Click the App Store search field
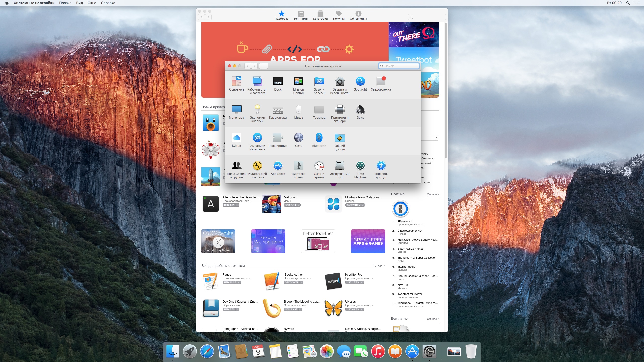Viewport: 644px width, 362px height. [425, 16]
